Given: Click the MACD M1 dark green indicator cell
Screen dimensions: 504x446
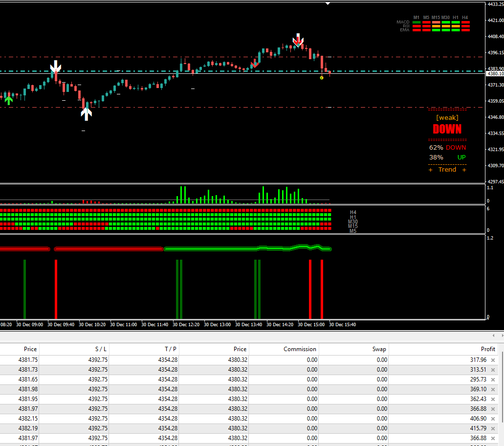Looking at the screenshot, I should pos(416,22).
